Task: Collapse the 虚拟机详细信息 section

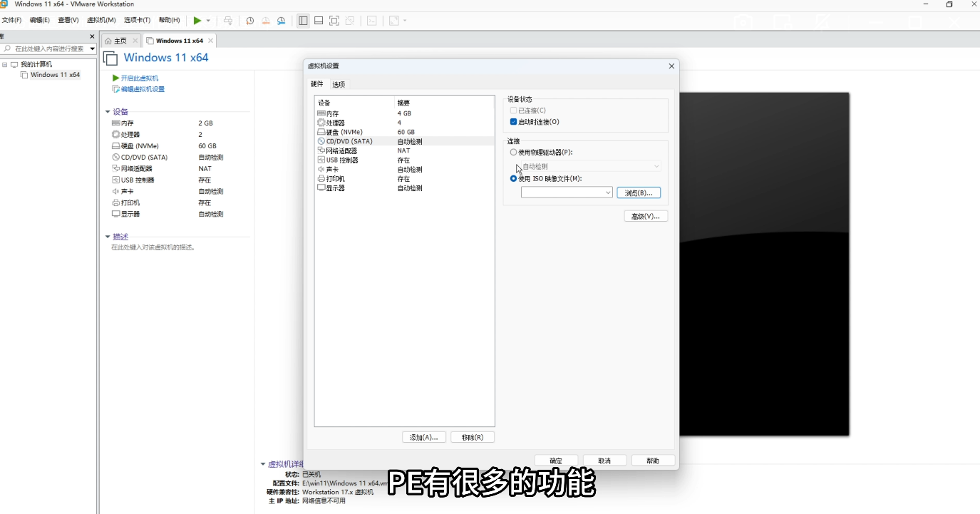Action: pyautogui.click(x=263, y=464)
